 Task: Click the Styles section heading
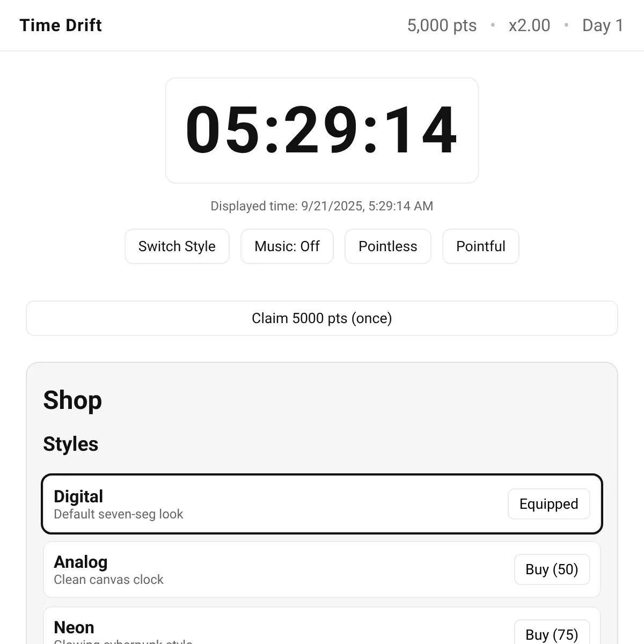coord(71,444)
